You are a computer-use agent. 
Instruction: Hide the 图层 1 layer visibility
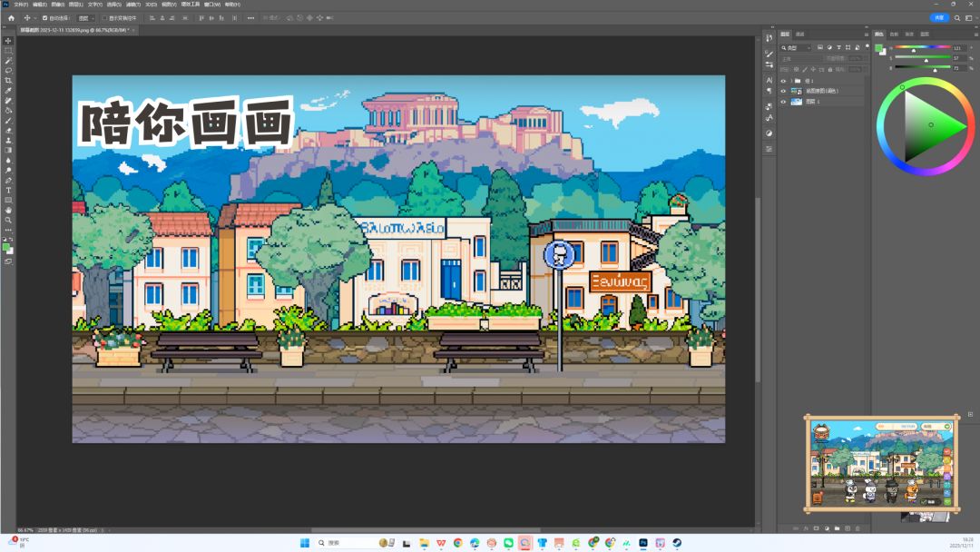coord(784,102)
